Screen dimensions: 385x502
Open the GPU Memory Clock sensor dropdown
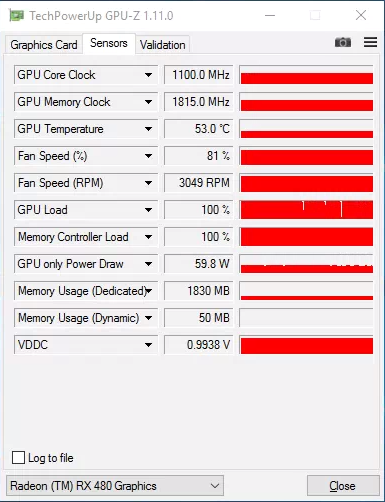tap(148, 102)
